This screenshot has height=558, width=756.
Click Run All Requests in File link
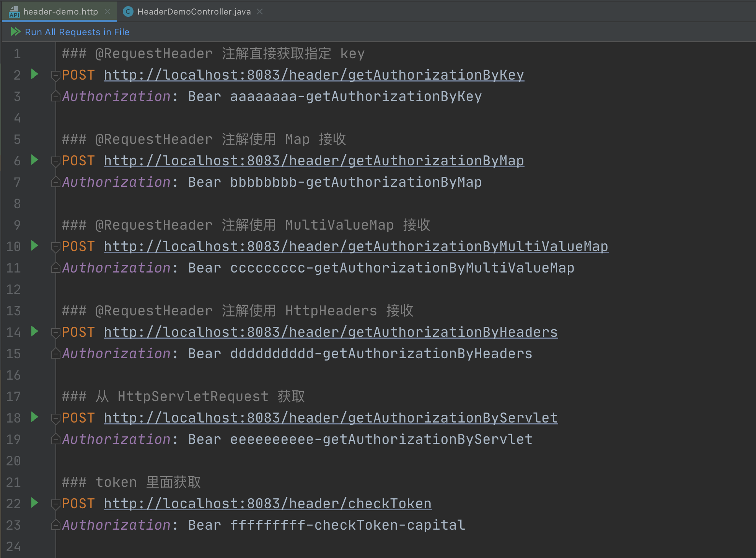[x=77, y=32]
